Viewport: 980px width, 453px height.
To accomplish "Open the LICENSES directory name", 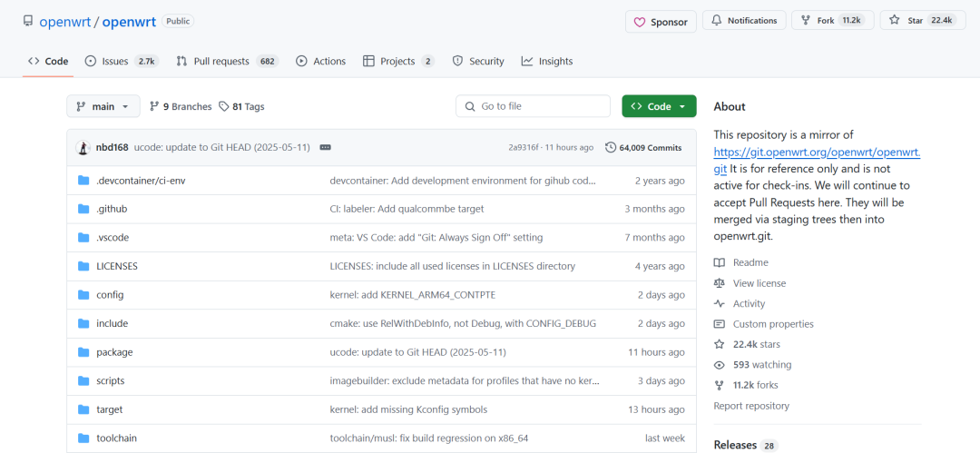I will pos(117,266).
